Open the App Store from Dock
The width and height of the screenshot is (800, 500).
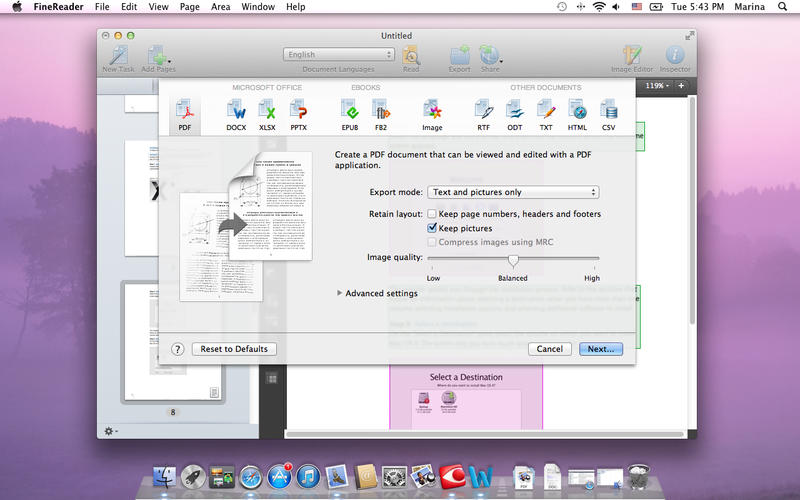click(x=280, y=477)
